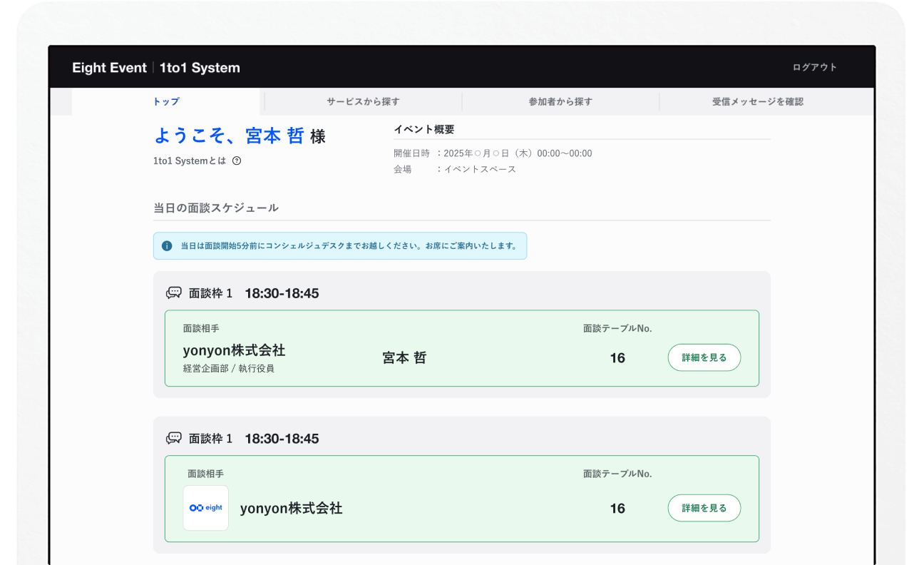Open the 参加者から探す tab

(x=560, y=102)
